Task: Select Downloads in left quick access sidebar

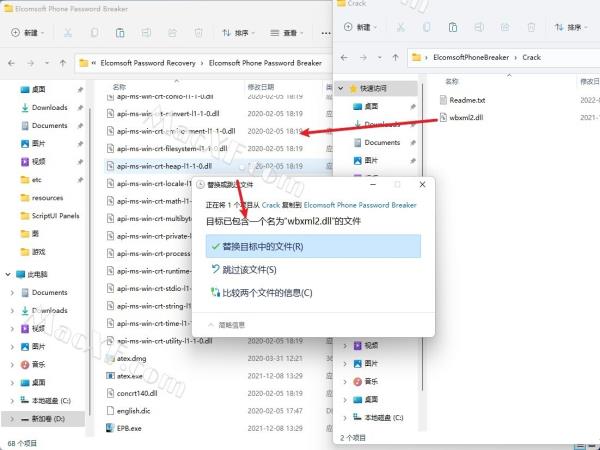Action: click(49, 108)
